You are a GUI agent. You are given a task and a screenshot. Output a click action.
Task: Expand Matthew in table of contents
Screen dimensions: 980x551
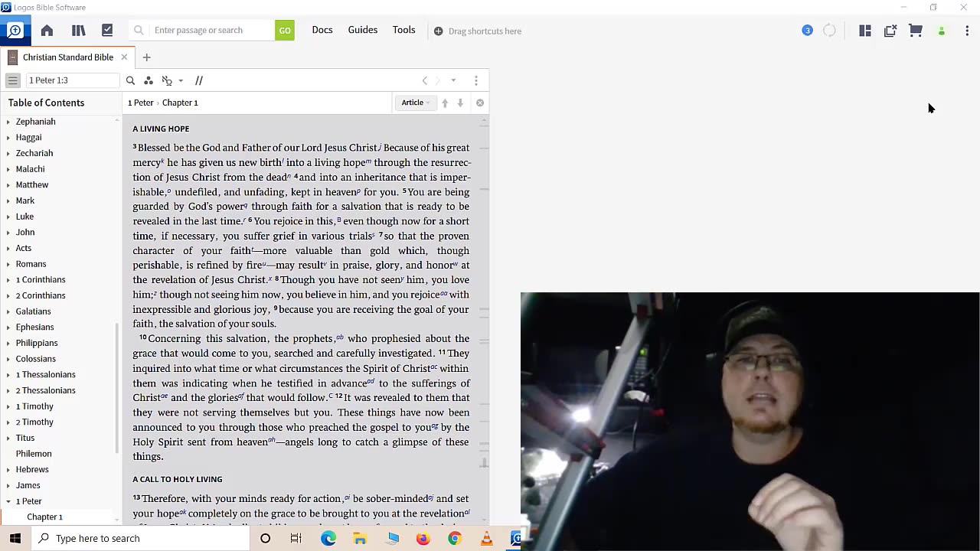tap(8, 185)
